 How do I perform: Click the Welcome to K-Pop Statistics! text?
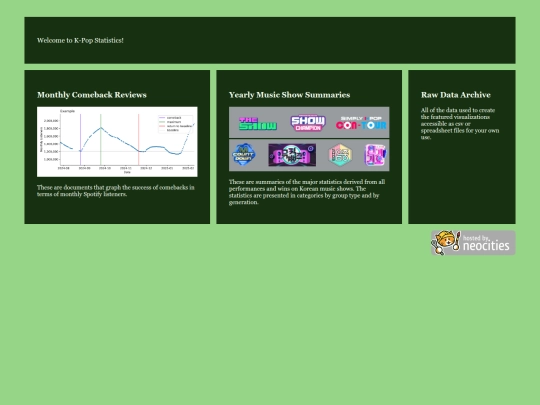click(x=80, y=40)
